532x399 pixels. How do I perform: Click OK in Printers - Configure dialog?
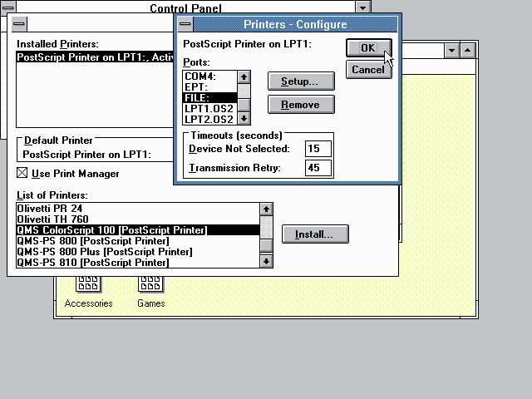[369, 48]
